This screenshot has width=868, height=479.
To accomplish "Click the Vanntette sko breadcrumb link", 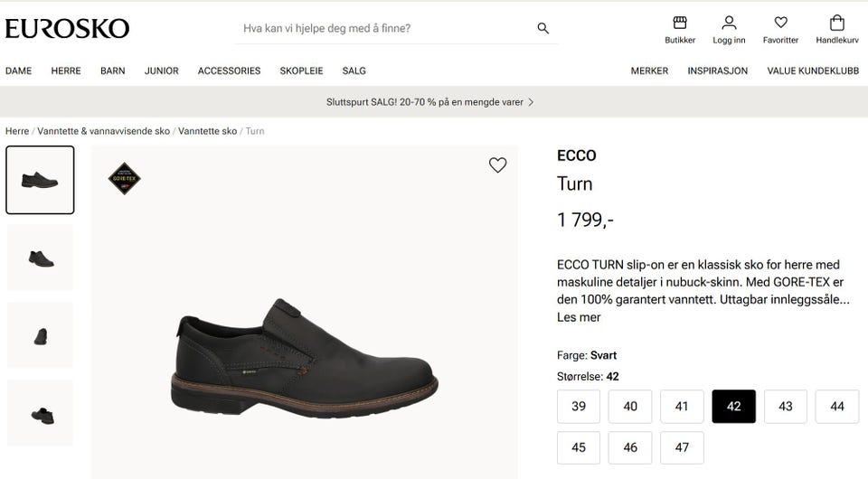I will [207, 131].
